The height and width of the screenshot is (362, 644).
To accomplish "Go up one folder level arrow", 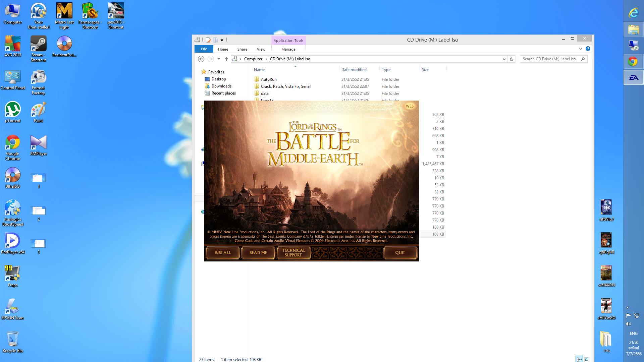I will [x=226, y=59].
